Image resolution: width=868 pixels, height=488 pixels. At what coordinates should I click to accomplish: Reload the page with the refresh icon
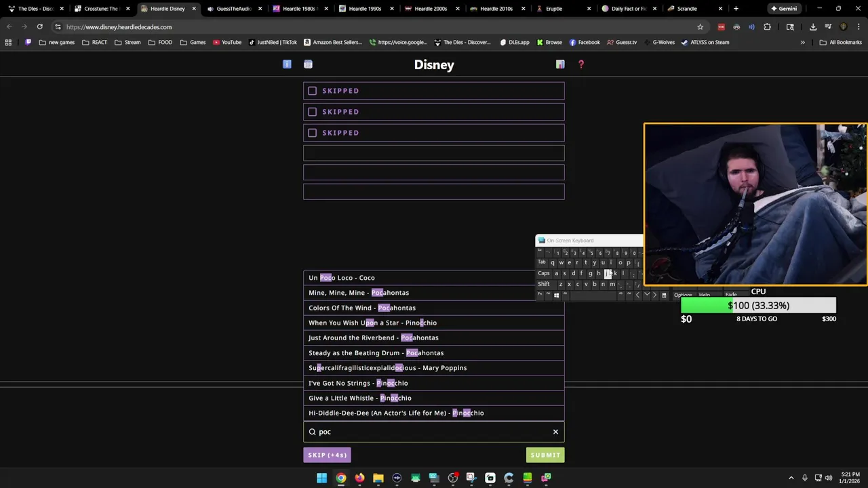tap(40, 27)
